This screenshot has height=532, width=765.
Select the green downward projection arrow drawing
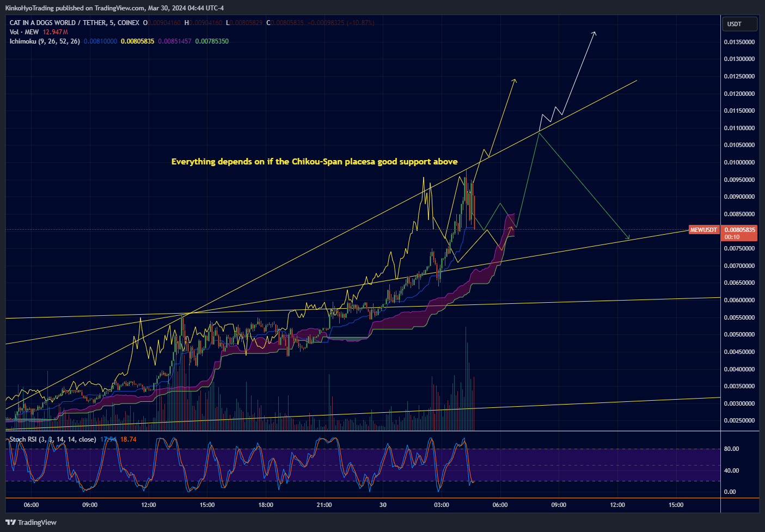click(583, 185)
